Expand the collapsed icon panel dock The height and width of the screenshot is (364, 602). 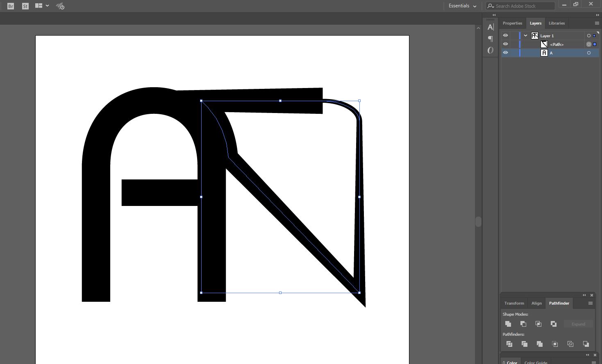point(494,15)
